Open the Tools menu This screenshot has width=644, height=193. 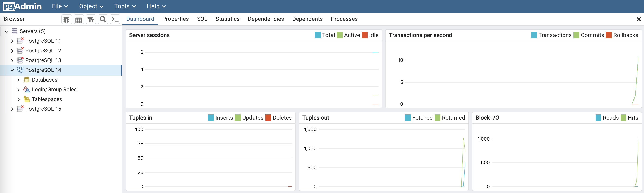(125, 6)
